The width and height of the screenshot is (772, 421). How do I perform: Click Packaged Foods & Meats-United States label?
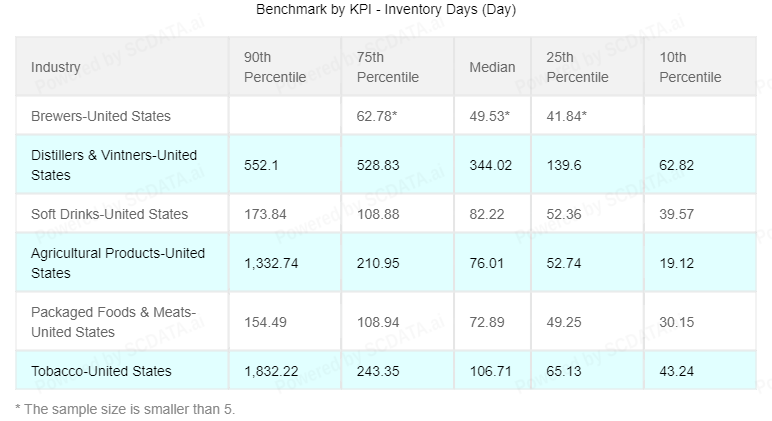(113, 322)
